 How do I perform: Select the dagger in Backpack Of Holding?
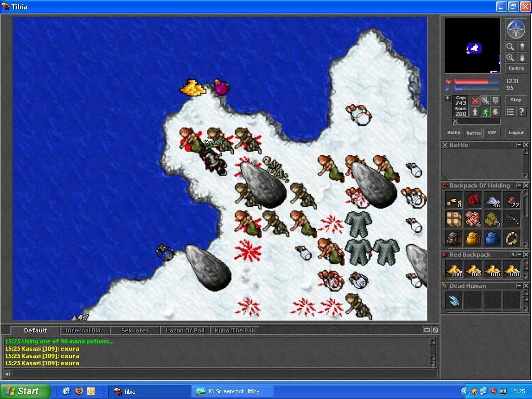(512, 220)
